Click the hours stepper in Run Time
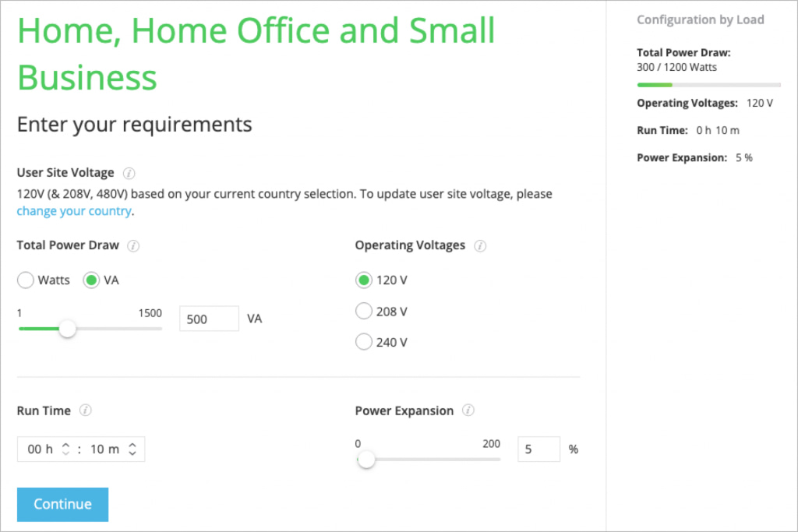This screenshot has width=798, height=532. click(66, 449)
